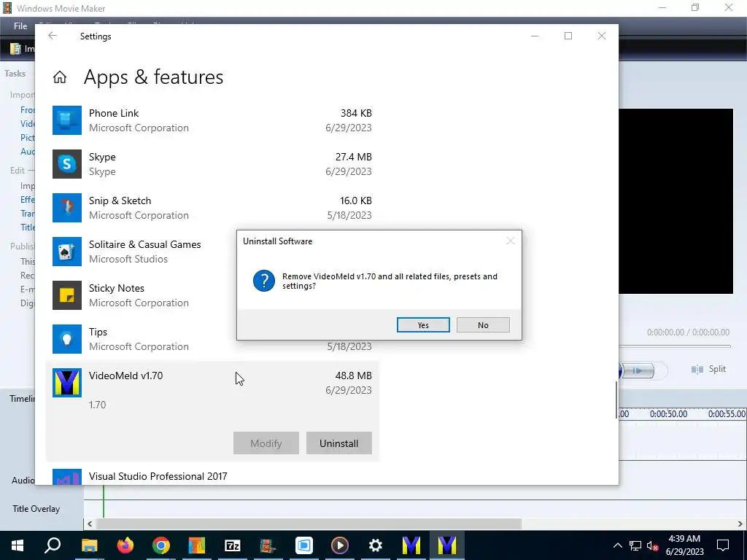Screen dimensions: 747x560
Task: Click Settings app list scrollbar thumb
Action: pos(616,400)
